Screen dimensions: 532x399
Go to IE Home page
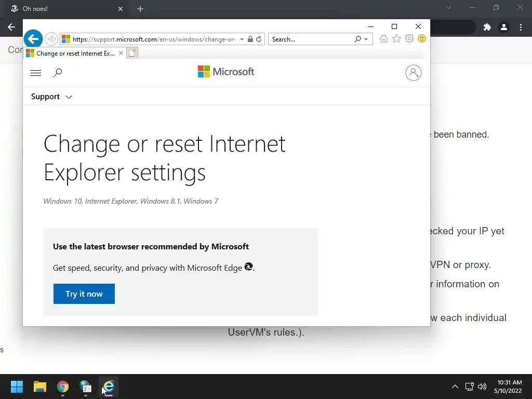pyautogui.click(x=384, y=38)
